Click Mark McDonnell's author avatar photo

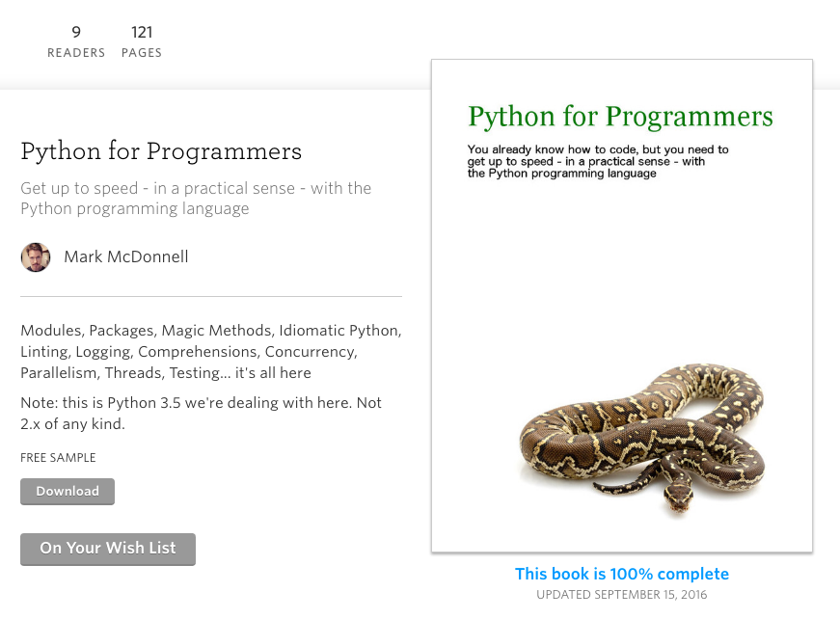pos(36,257)
